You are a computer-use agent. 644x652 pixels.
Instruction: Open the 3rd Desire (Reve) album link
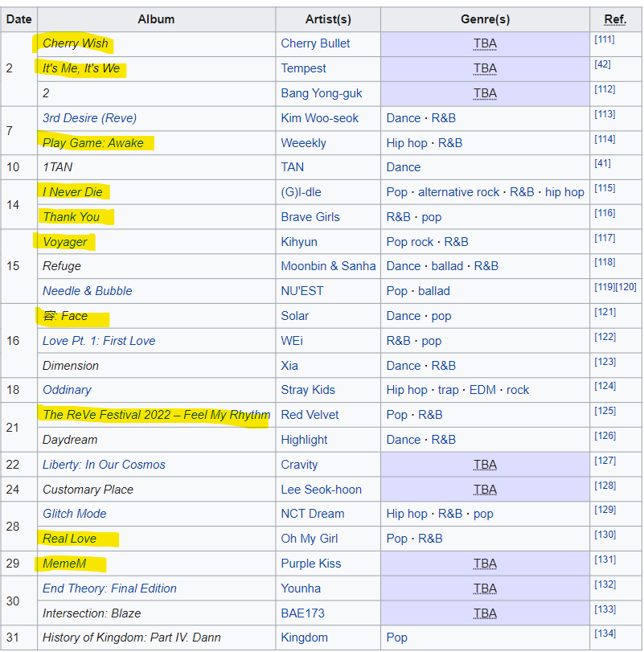90,118
